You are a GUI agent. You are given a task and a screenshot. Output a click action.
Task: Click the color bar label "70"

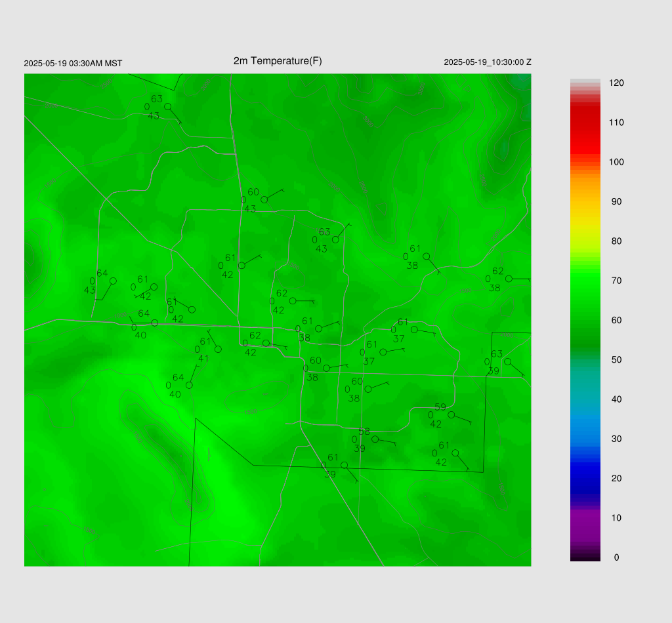click(616, 281)
